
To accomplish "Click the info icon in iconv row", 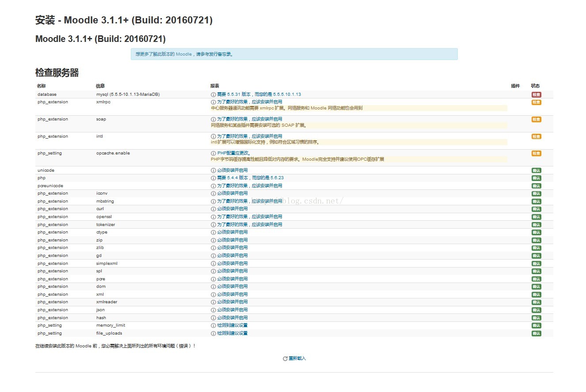I will pyautogui.click(x=213, y=193).
